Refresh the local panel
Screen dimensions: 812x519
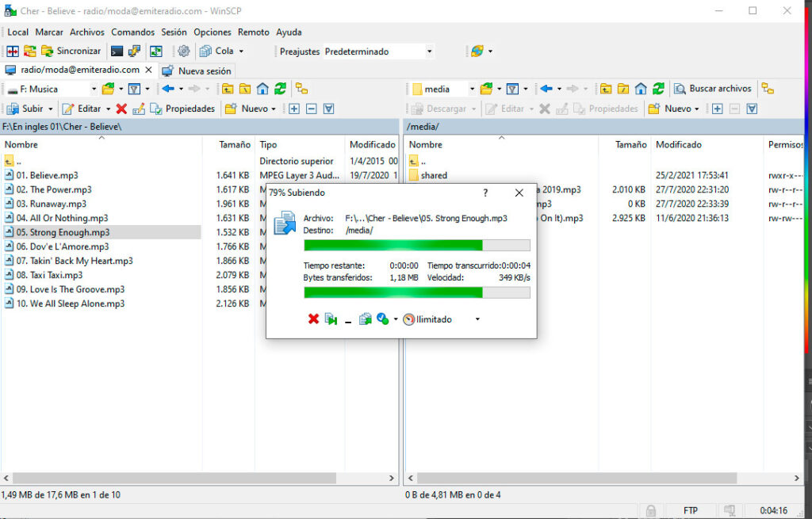280,89
